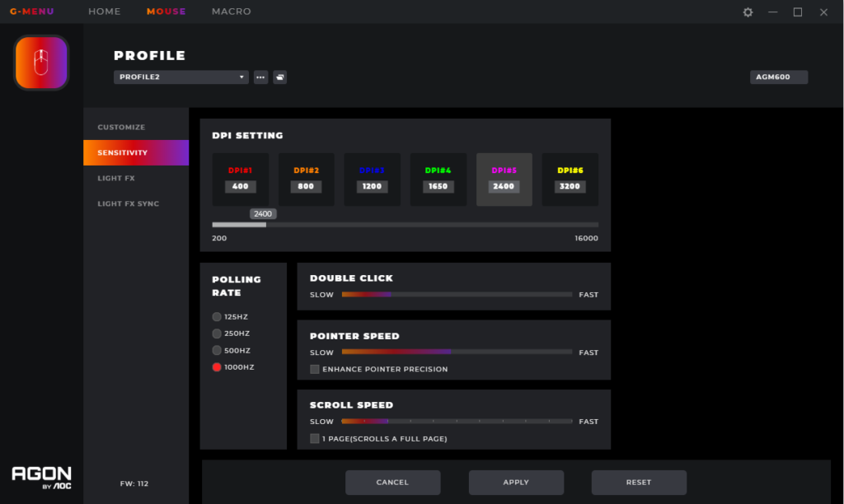
Task: Enable 1 Page scroll checkbox
Action: [x=315, y=439]
